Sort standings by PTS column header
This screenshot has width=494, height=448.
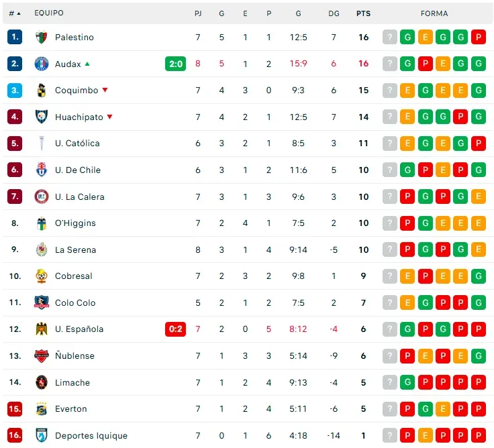point(363,13)
